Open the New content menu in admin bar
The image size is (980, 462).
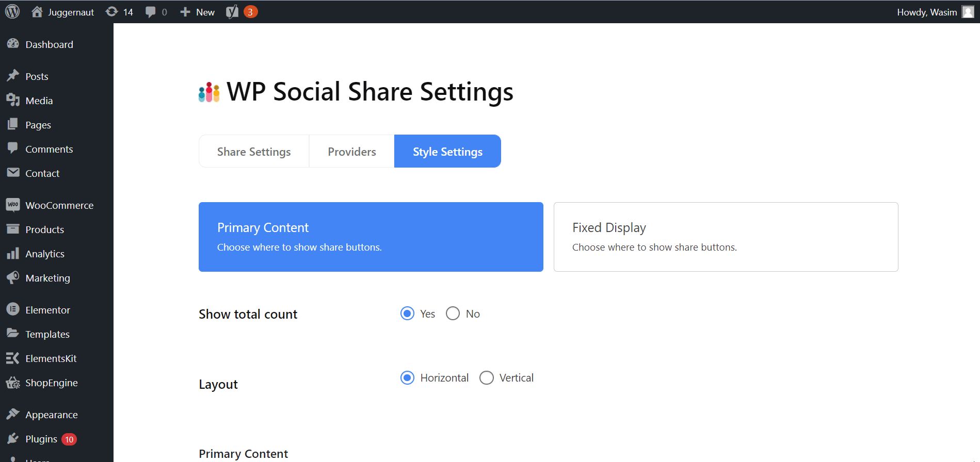point(198,12)
